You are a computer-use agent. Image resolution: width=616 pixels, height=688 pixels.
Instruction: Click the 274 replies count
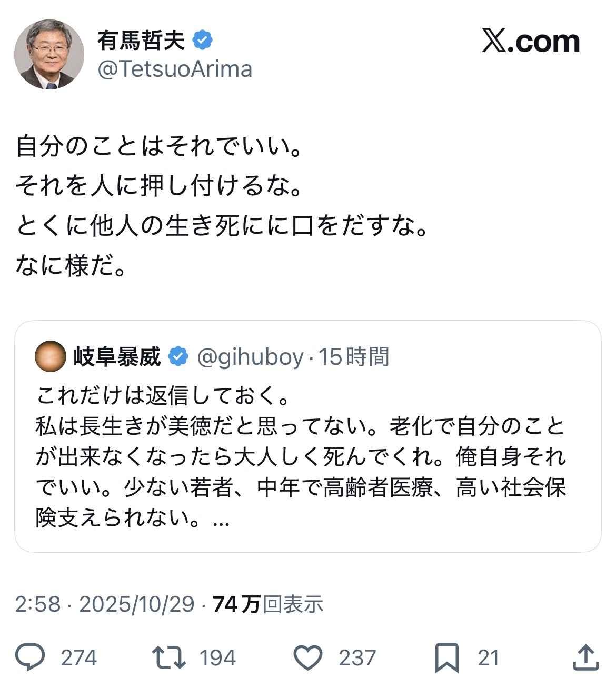(x=79, y=658)
